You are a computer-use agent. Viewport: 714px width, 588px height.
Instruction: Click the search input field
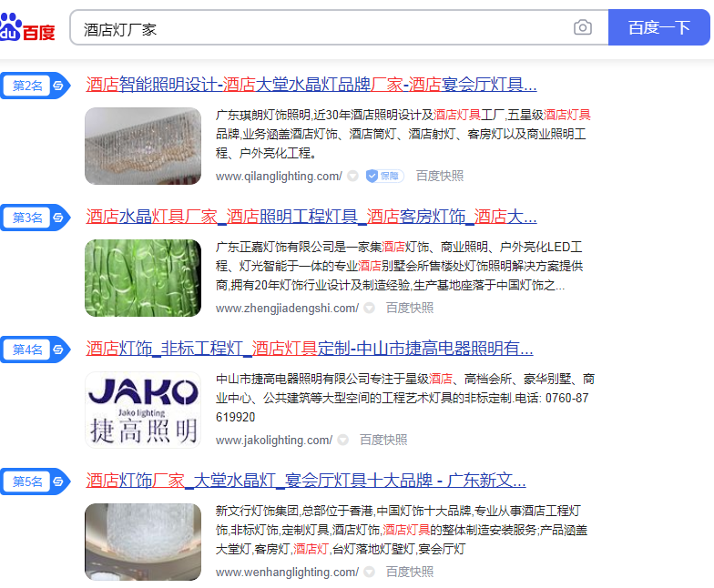coord(319,28)
